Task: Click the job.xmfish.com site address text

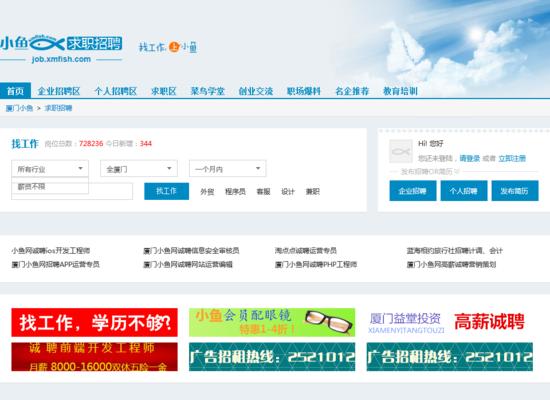Action: click(61, 59)
